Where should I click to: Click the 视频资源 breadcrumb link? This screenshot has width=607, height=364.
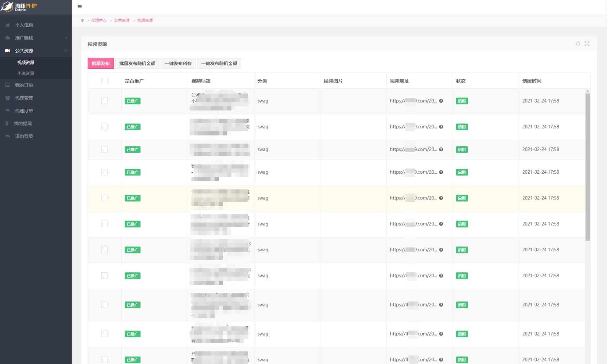(145, 21)
